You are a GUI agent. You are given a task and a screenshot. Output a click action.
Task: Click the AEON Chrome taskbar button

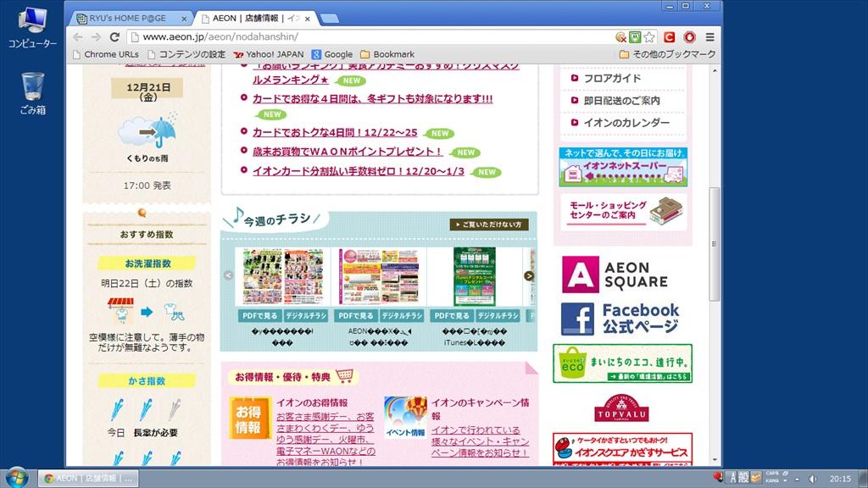coord(88,479)
